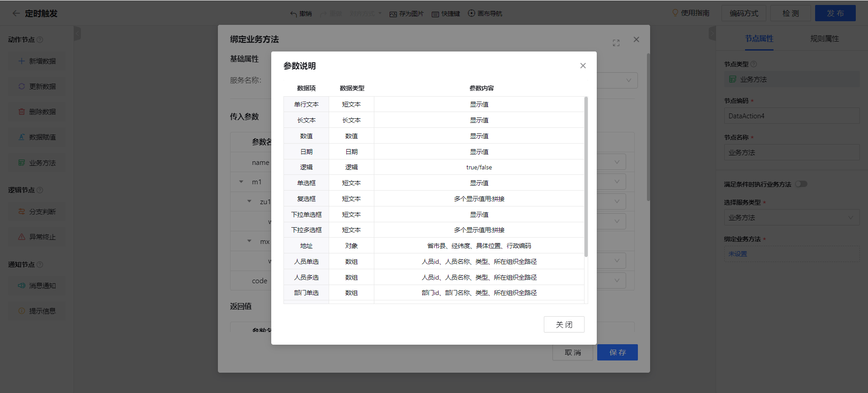The image size is (868, 393).
Task: Select 数据赋值 action node
Action: click(x=37, y=137)
